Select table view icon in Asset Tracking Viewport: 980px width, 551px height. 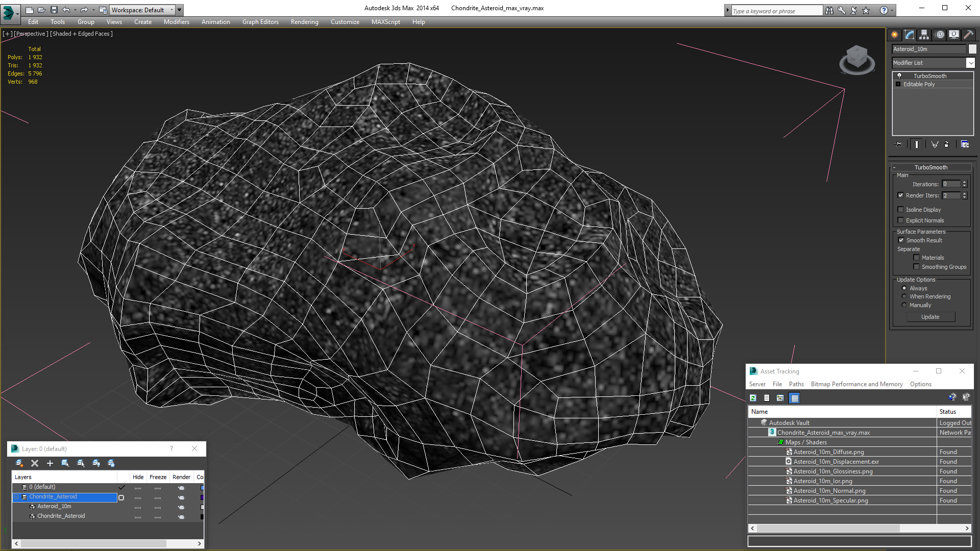[795, 398]
